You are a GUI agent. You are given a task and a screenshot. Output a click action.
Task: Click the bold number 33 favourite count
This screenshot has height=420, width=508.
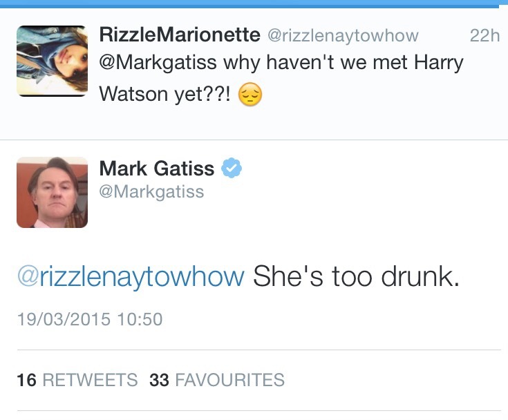point(159,380)
